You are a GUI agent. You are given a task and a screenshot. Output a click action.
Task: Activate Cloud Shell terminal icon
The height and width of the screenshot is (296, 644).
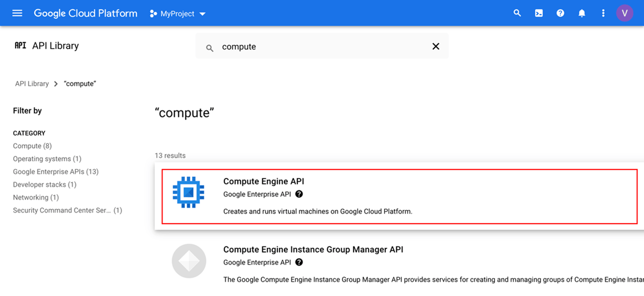(x=539, y=13)
